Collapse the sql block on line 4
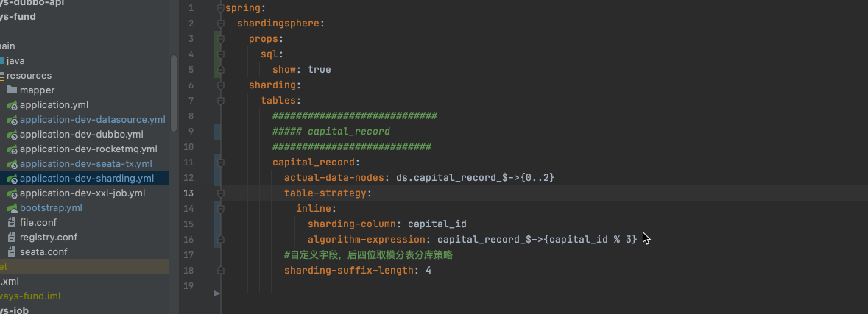Image resolution: width=868 pixels, height=314 pixels. 221,54
